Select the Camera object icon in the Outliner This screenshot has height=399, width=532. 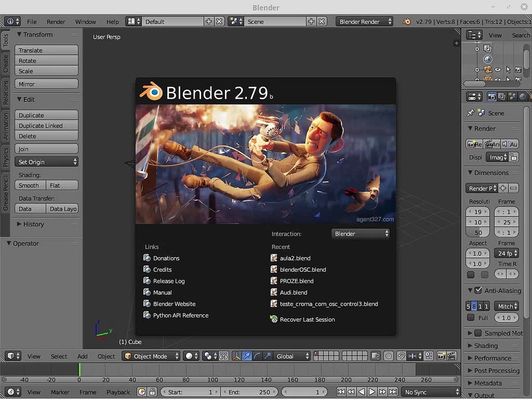(488, 70)
